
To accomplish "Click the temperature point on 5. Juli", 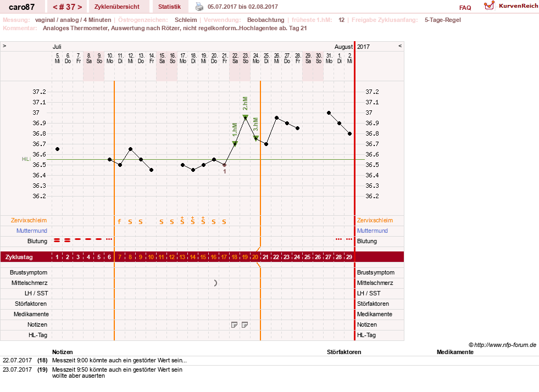I will [x=57, y=149].
